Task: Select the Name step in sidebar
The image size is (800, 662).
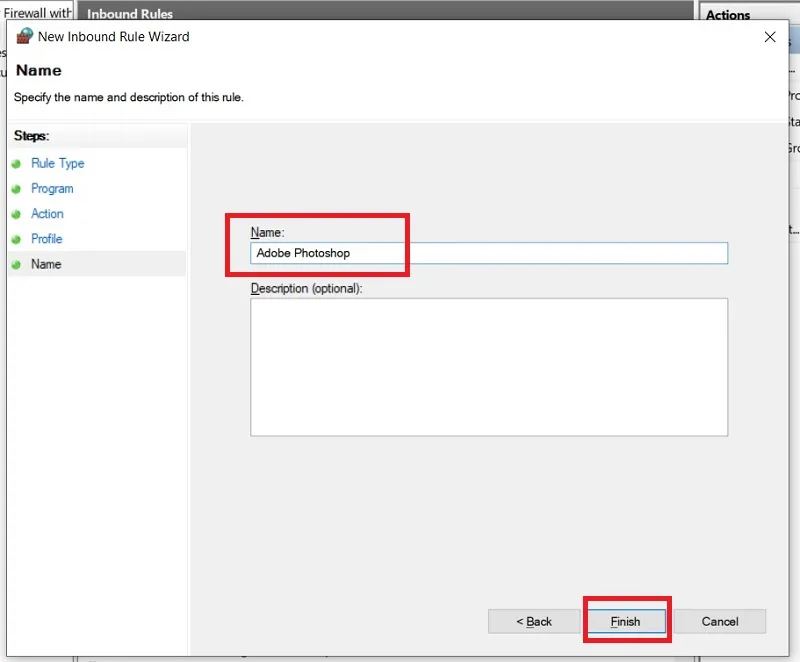Action: 46,264
